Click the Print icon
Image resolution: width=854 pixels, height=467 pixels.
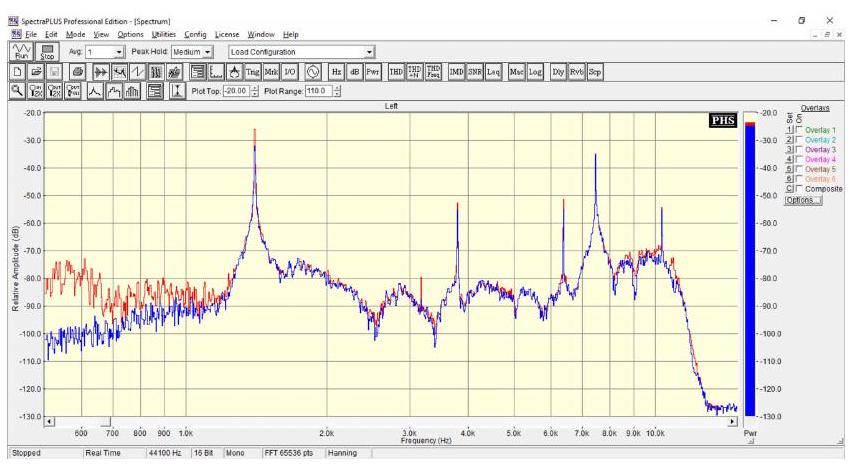[78, 72]
